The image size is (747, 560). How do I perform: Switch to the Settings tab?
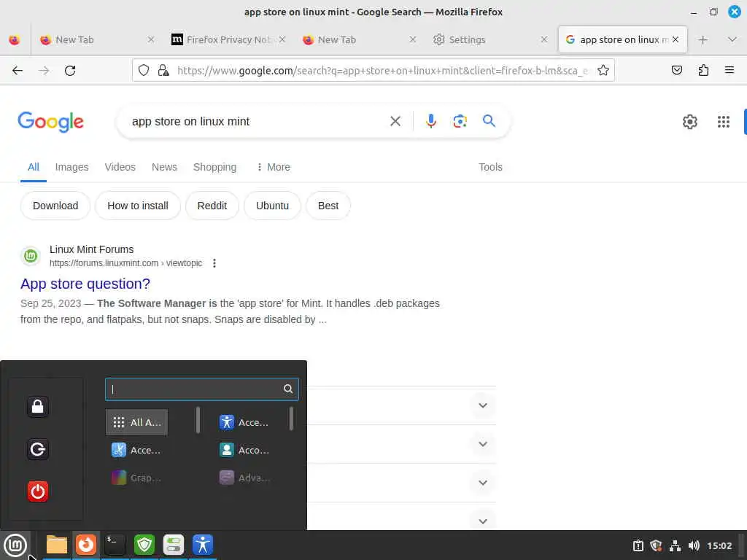coord(489,39)
